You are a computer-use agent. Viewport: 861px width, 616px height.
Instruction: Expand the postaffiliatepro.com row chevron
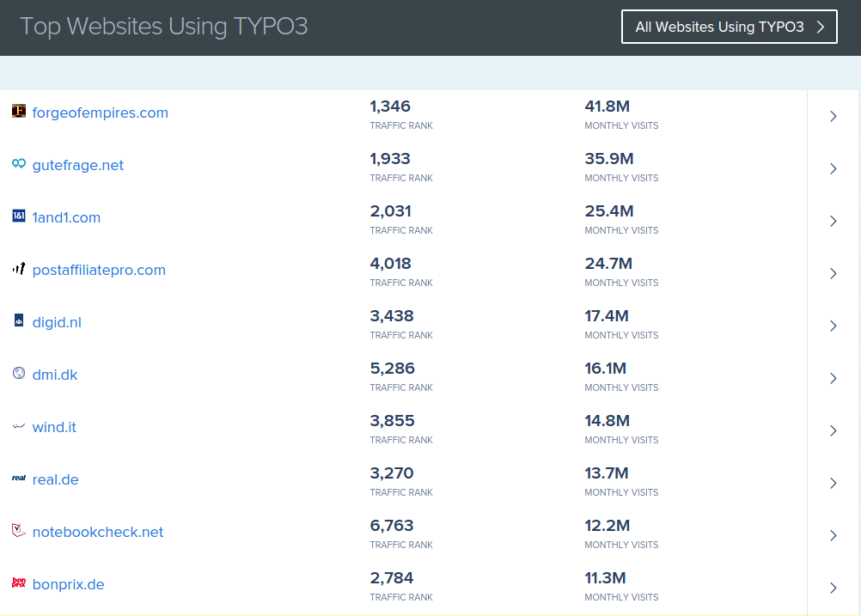tap(833, 273)
